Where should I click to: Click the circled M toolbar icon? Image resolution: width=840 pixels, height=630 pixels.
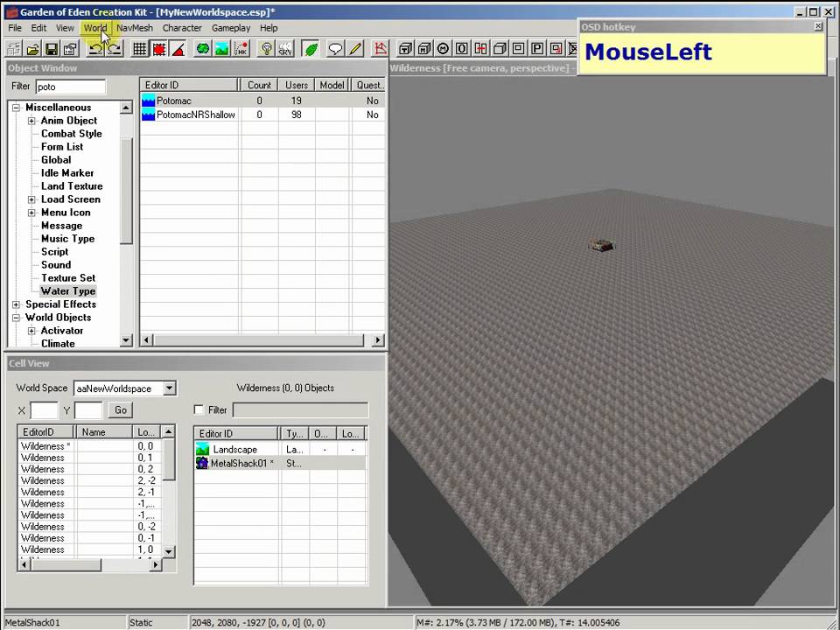(443, 49)
